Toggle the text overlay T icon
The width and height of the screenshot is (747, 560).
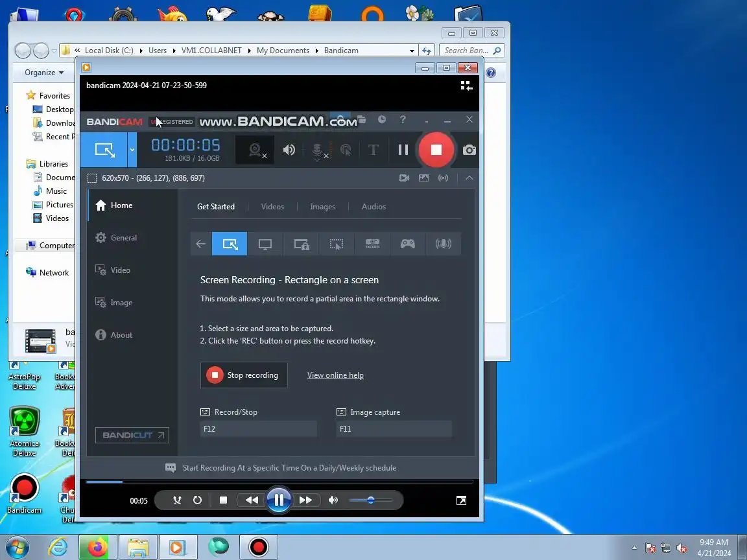coord(373,150)
